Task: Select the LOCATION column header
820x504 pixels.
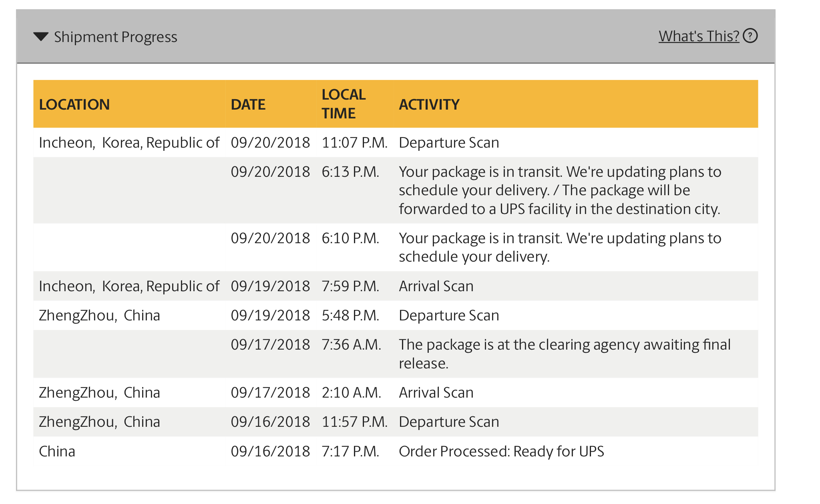Action: pos(74,104)
